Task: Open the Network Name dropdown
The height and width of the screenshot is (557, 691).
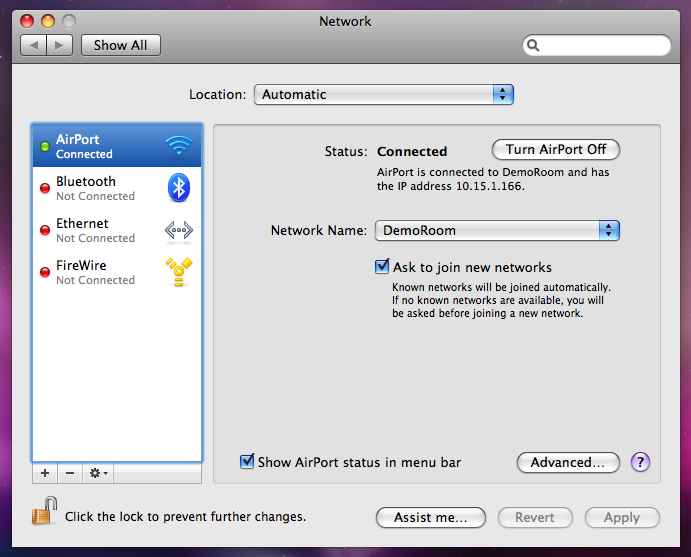Action: coord(497,230)
